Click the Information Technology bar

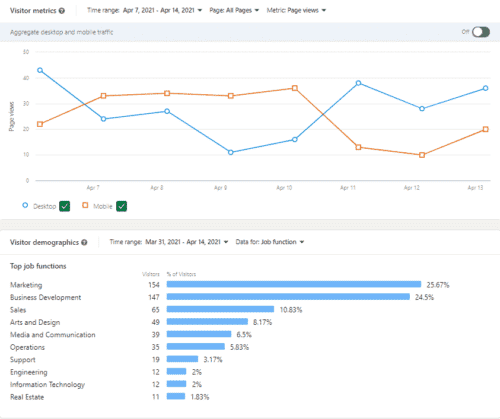click(x=176, y=384)
